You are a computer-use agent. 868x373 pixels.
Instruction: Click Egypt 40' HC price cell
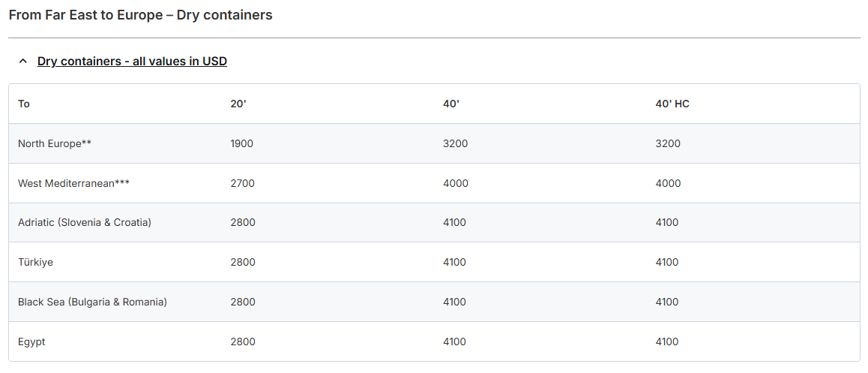point(667,342)
